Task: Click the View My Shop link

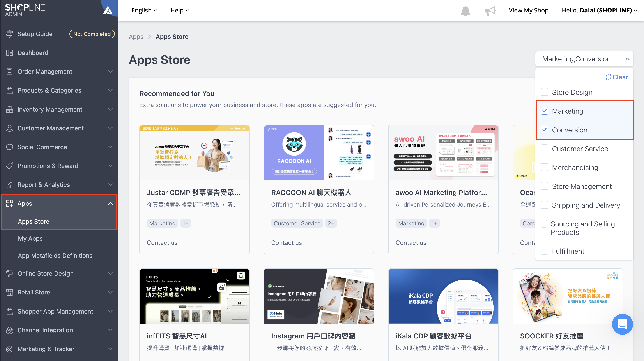Action: pyautogui.click(x=528, y=10)
